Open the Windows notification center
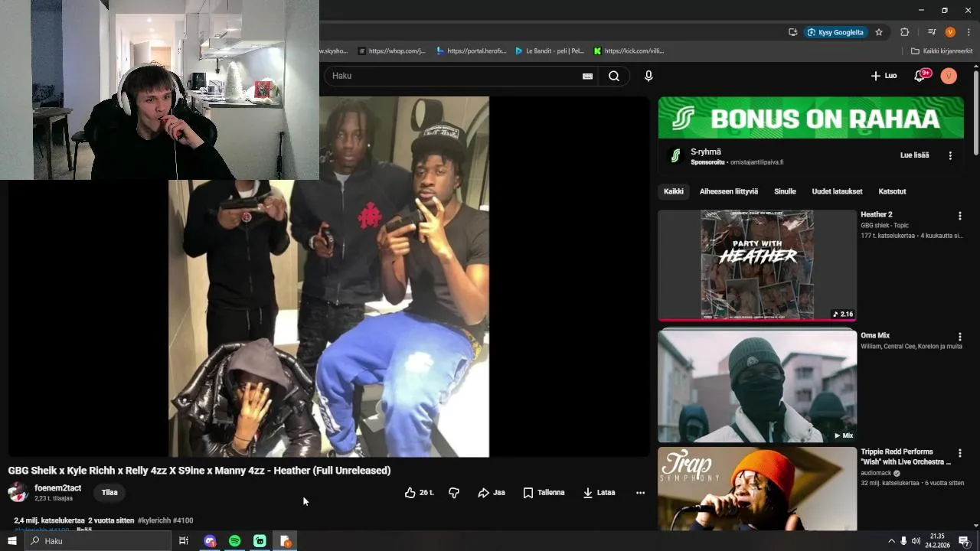The width and height of the screenshot is (980, 551). coord(965,541)
